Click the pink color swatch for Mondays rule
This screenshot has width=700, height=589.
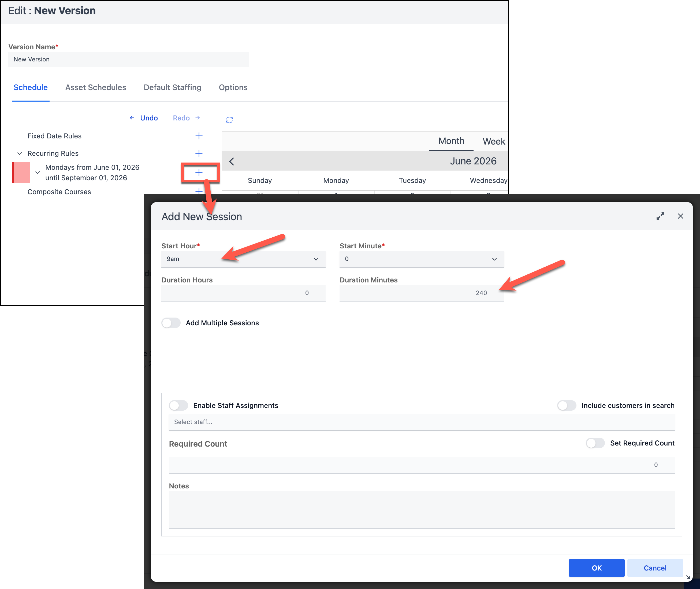(21, 172)
